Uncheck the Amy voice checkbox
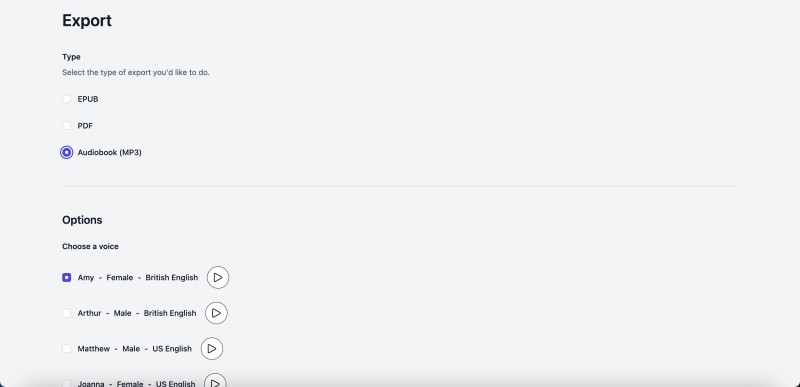Screen dimensions: 800x387 pyautogui.click(x=66, y=277)
